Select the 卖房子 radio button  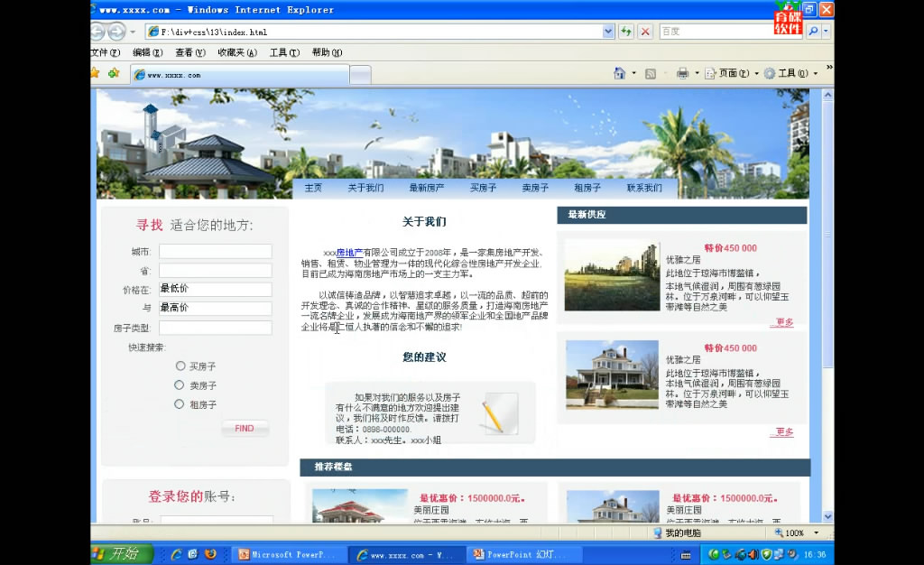click(x=180, y=384)
